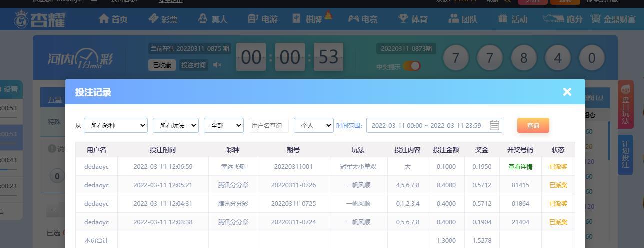Viewport: 644px width, 248px height.
Task: Open the 团队 team menu
Action: pyautogui.click(x=463, y=19)
